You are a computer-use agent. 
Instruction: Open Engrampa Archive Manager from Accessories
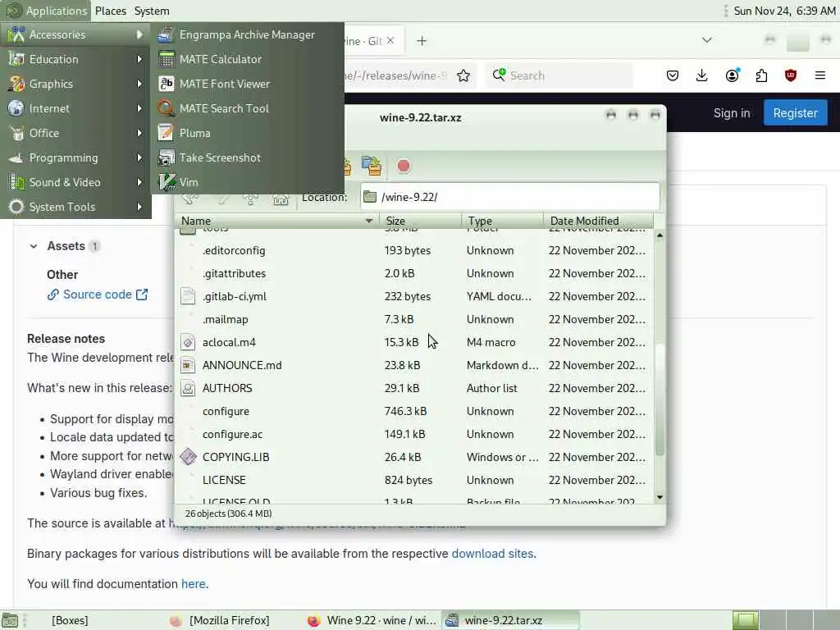(x=247, y=34)
